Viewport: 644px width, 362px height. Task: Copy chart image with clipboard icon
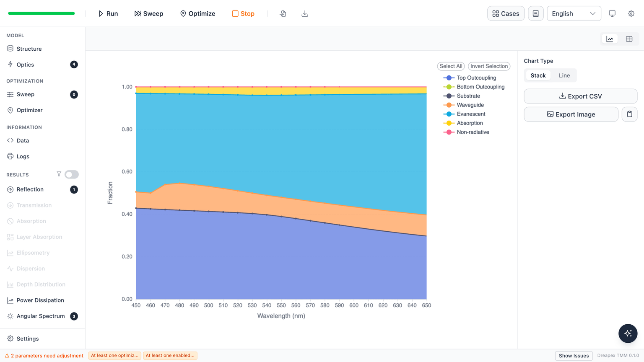[x=629, y=114]
